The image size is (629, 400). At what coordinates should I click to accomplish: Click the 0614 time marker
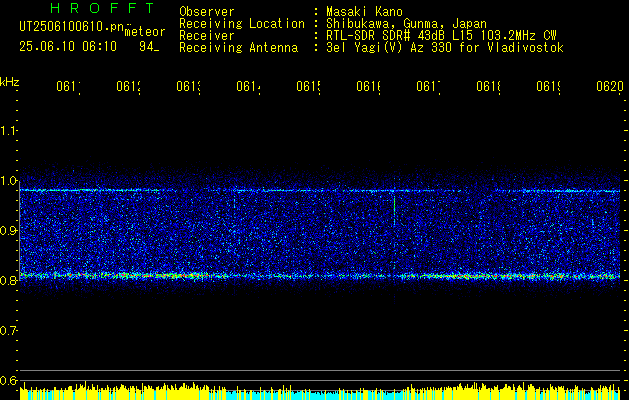(248, 87)
